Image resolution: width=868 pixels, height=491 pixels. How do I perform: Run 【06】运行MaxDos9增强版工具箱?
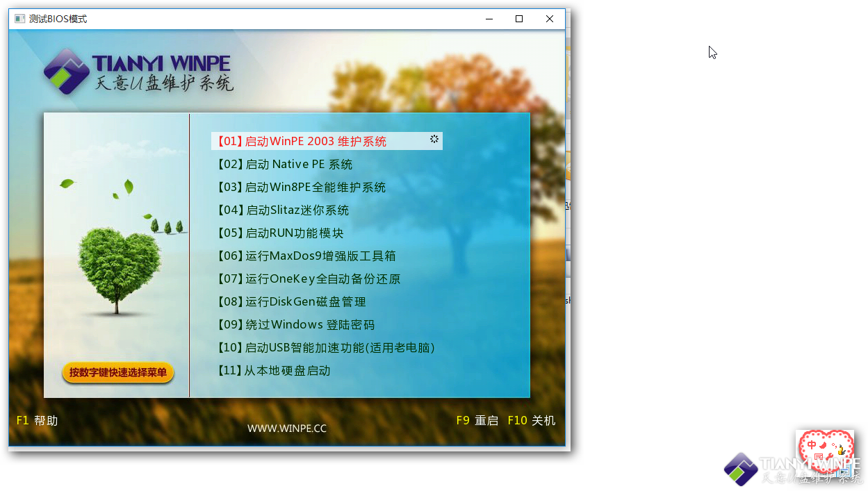click(306, 256)
